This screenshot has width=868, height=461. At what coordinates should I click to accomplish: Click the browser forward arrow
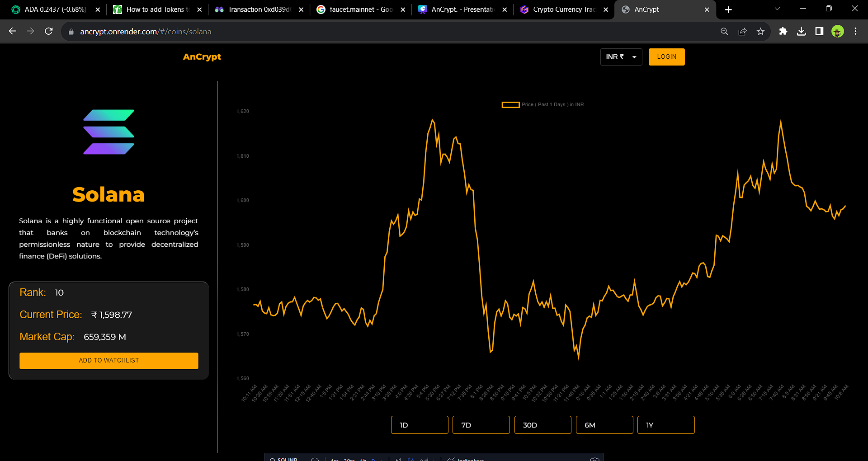click(x=31, y=31)
